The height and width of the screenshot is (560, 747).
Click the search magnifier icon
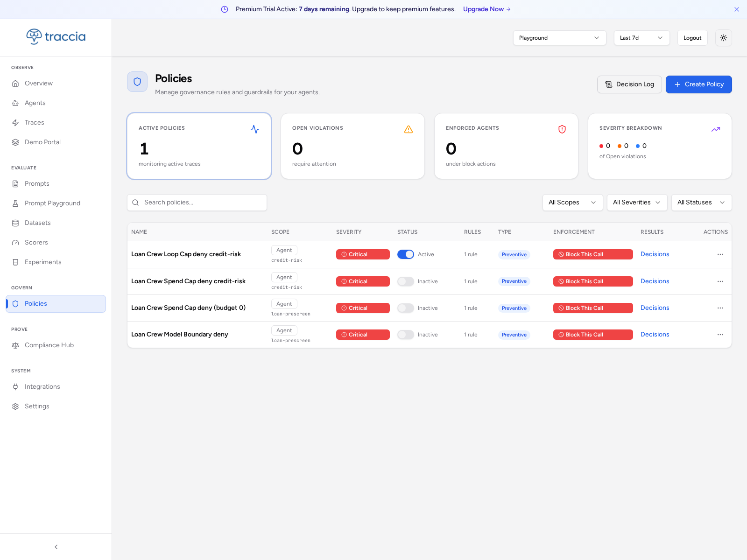click(x=135, y=203)
